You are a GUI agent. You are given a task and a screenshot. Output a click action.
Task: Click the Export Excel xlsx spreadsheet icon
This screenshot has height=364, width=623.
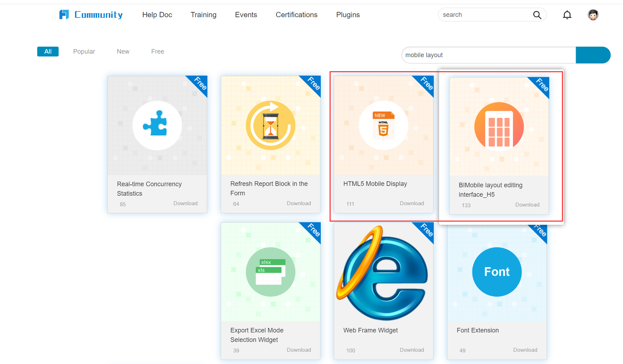click(270, 272)
